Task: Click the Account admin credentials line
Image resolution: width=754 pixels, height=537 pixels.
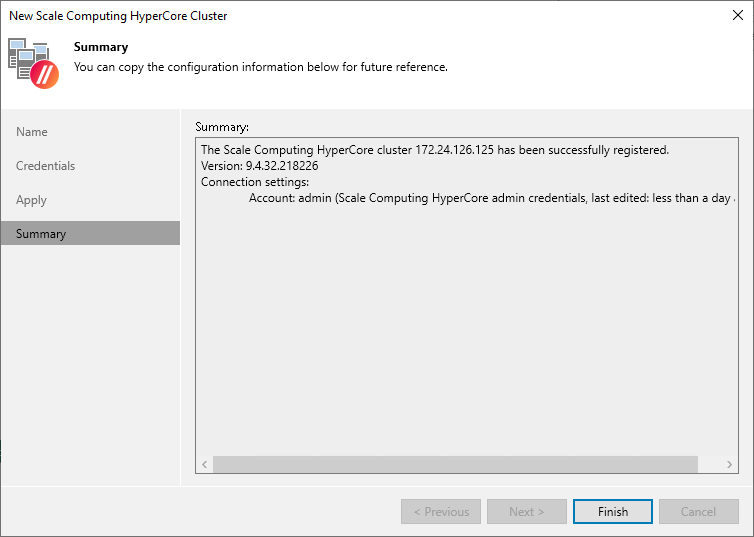Action: click(x=490, y=198)
